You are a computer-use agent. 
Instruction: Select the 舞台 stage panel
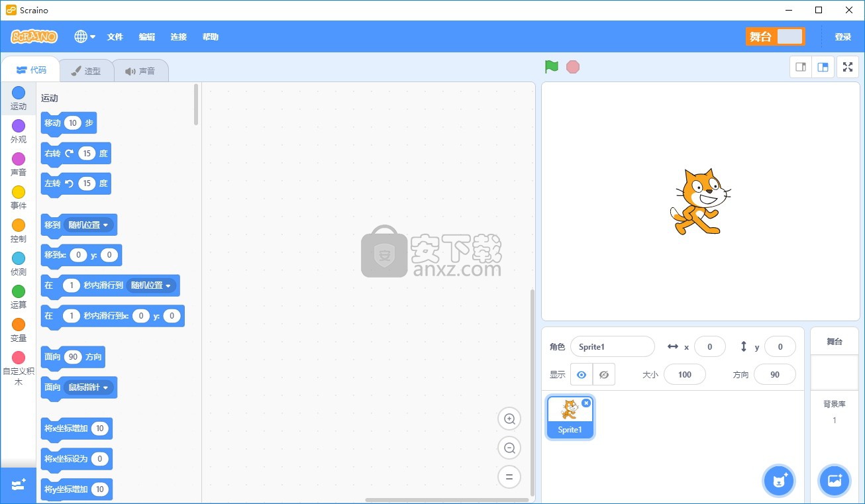pos(835,342)
